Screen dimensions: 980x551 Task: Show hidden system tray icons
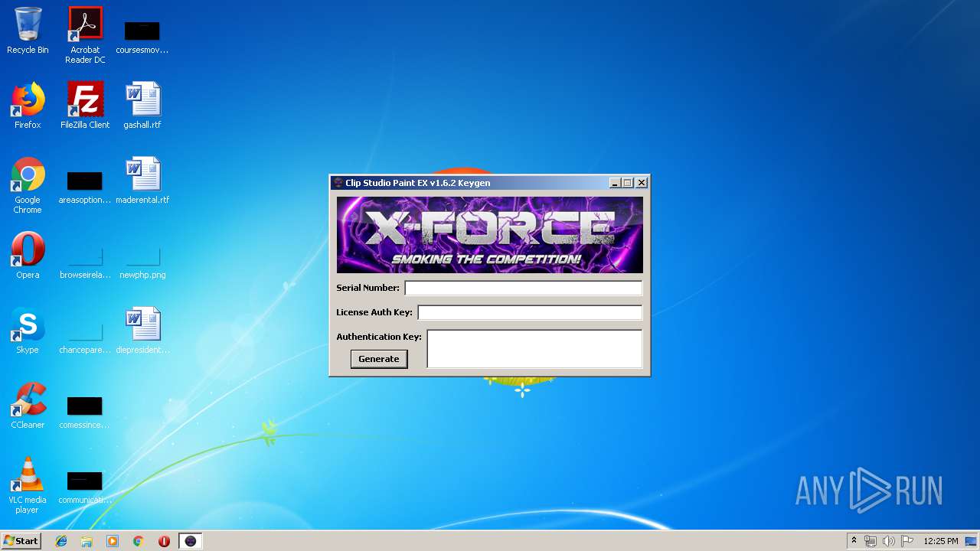click(x=854, y=541)
